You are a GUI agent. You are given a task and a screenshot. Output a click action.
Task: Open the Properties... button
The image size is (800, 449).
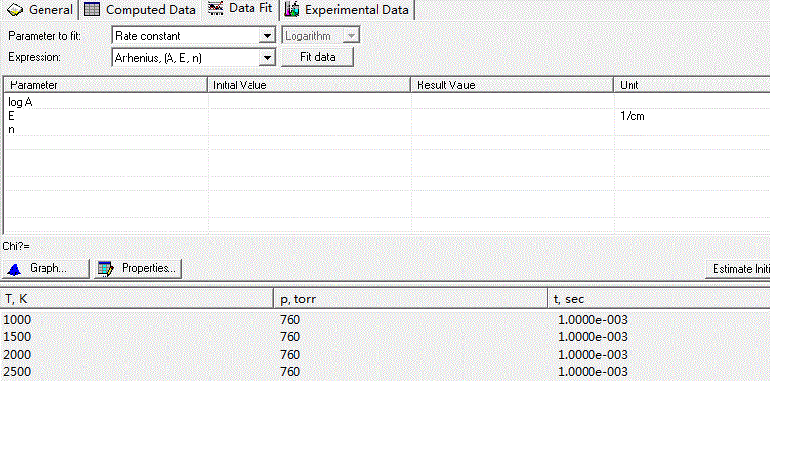coord(137,268)
